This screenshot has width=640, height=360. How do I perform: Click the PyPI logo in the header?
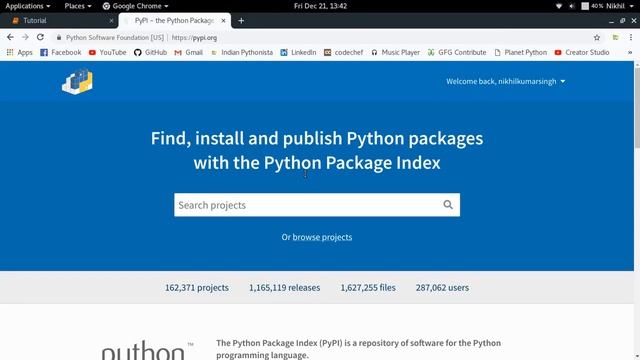pyautogui.click(x=77, y=82)
